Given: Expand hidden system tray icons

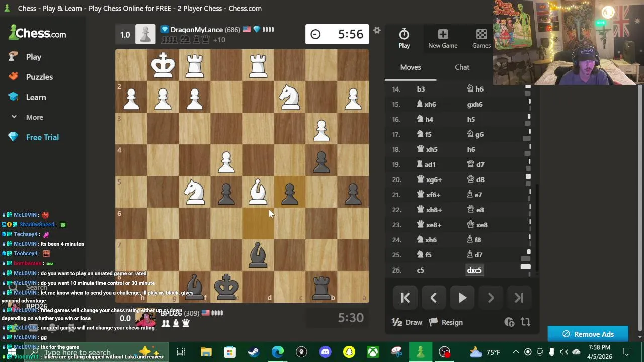Looking at the screenshot, I should point(516,352).
